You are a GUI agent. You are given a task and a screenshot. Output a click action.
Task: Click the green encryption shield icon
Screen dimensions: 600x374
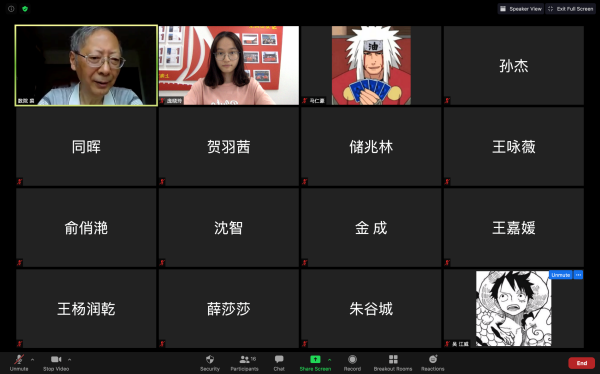coord(25,8)
